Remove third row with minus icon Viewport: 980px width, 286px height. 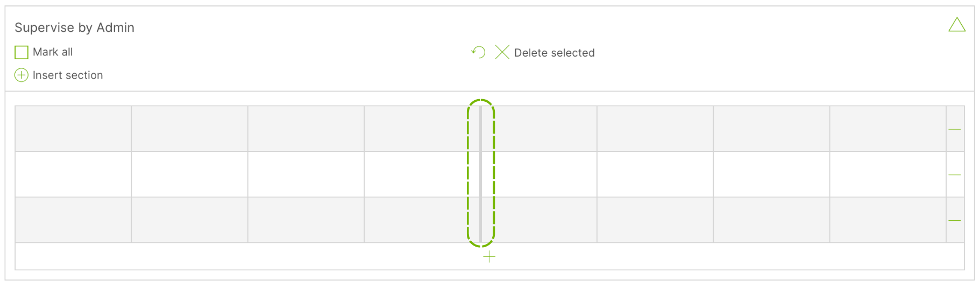955,220
